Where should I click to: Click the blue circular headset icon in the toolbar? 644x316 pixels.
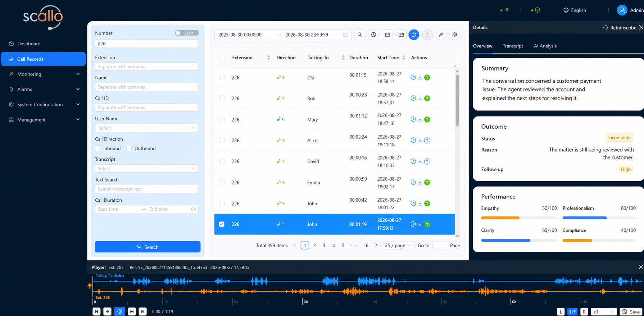(414, 35)
